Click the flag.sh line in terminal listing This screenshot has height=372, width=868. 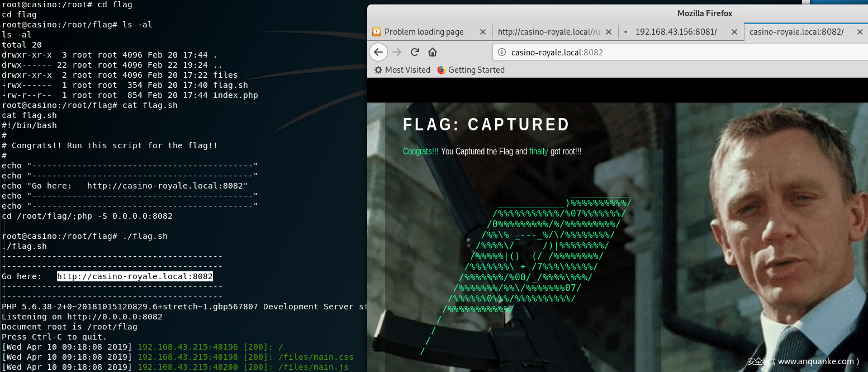pyautogui.click(x=125, y=85)
